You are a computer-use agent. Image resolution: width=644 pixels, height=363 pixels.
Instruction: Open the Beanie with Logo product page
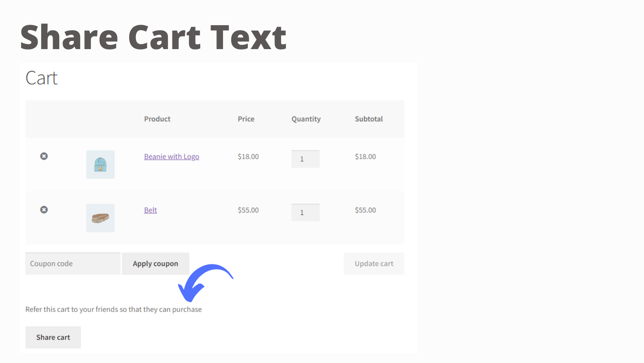tap(171, 156)
